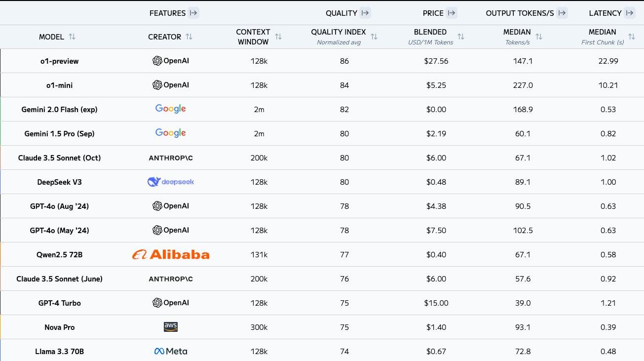Sort by Creator column arrows
This screenshot has width=644, height=361.
pos(189,37)
